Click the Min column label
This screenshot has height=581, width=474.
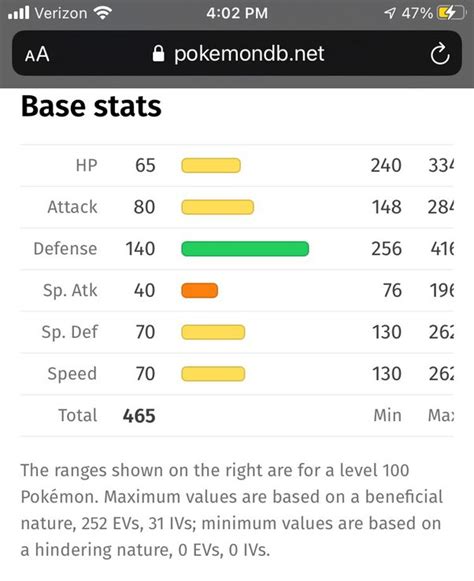click(387, 415)
